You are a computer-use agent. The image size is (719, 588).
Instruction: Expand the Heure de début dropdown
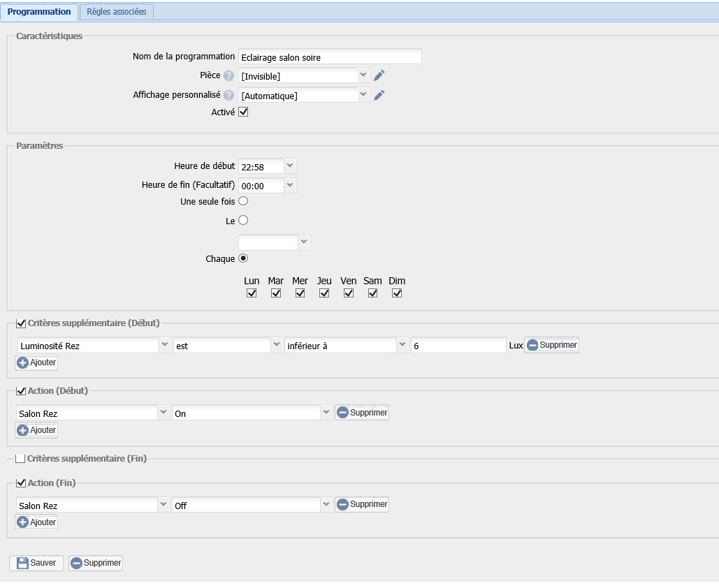[291, 166]
